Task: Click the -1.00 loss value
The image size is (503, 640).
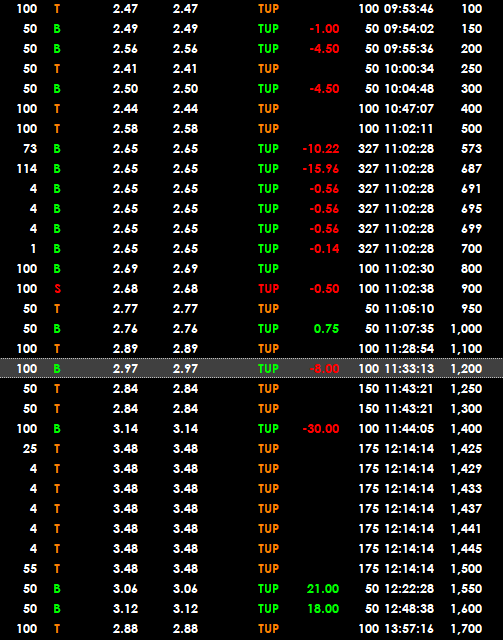Action: tap(325, 29)
